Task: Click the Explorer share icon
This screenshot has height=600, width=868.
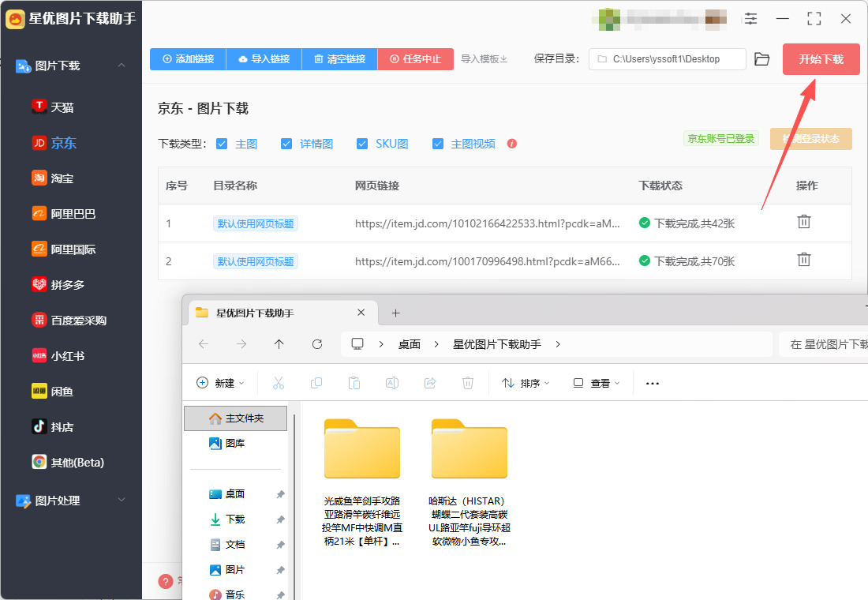Action: [x=430, y=383]
